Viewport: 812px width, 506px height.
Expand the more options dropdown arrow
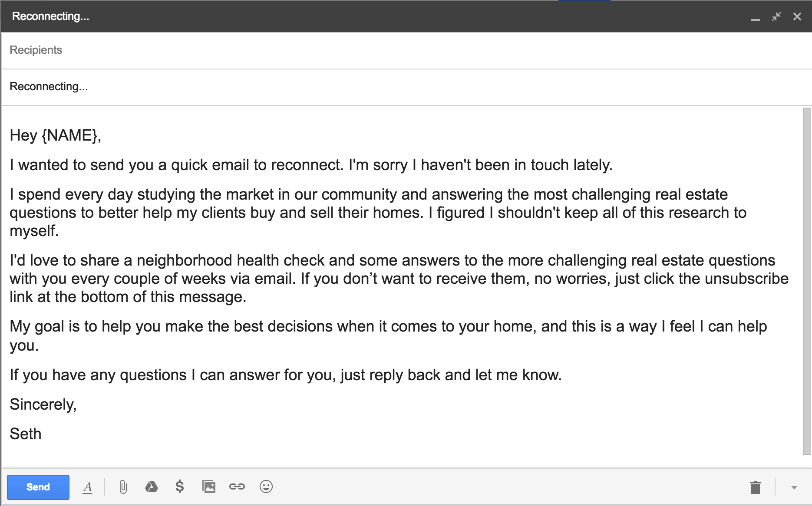[794, 487]
